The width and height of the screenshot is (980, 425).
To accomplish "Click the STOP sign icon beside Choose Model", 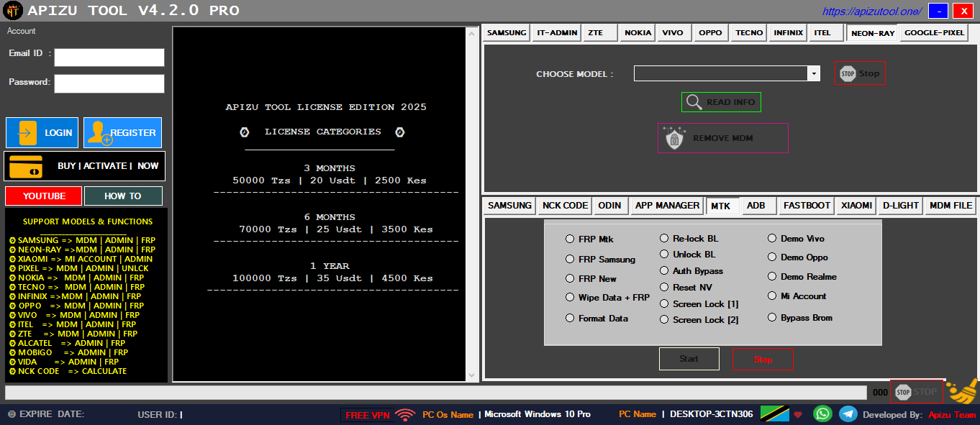I will coord(848,73).
